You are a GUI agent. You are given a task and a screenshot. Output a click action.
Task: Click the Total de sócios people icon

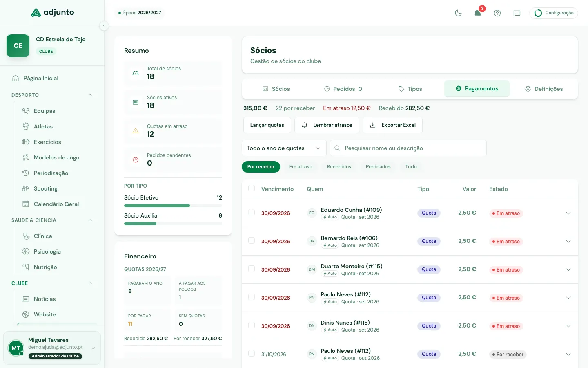pos(136,73)
